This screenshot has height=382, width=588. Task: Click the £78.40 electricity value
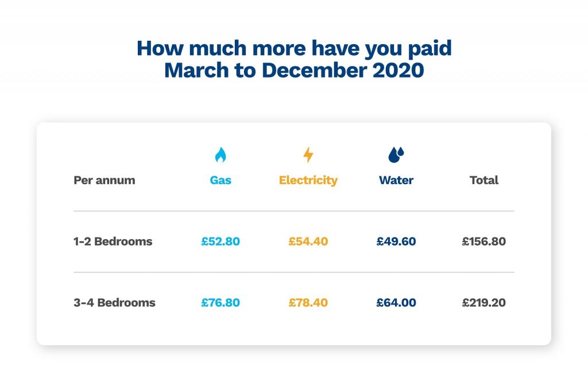[308, 302]
